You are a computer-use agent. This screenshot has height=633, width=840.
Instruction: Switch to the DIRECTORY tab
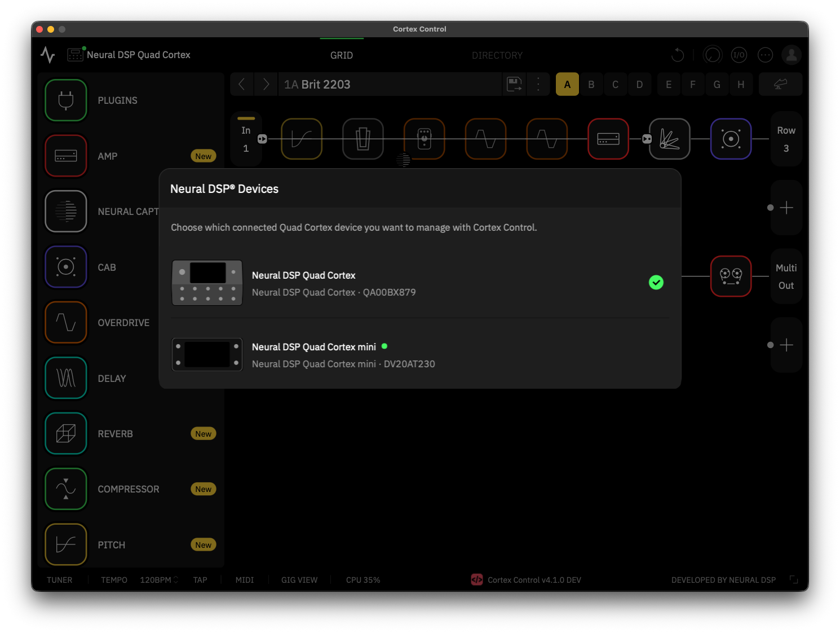pyautogui.click(x=497, y=55)
